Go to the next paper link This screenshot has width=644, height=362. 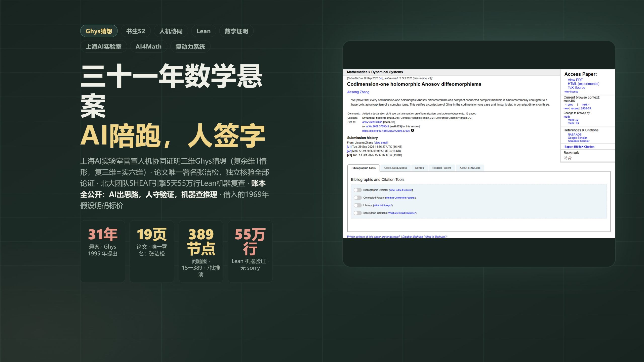coord(585,105)
